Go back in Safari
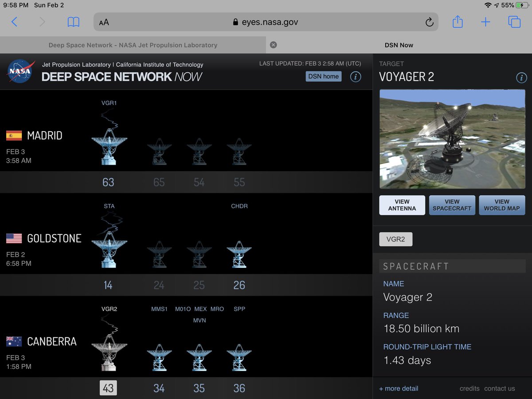The image size is (532, 399). tap(14, 22)
